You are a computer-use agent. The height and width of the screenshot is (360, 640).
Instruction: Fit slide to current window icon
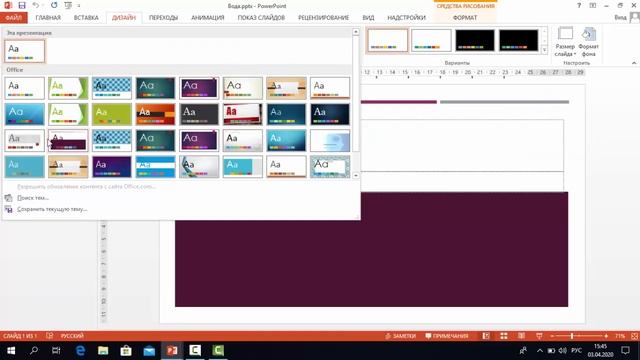pyautogui.click(x=635, y=336)
